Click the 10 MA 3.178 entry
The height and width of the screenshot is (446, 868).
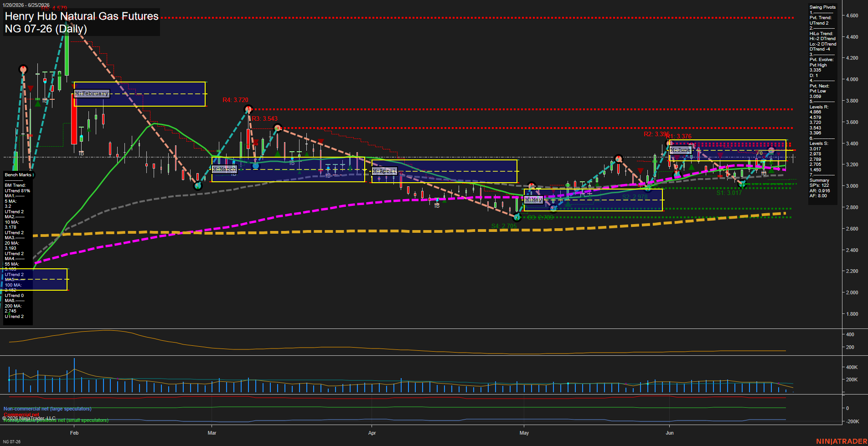11,225
